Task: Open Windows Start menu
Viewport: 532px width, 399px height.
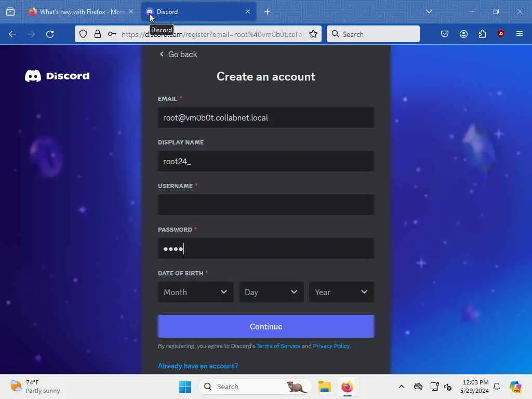Action: (185, 387)
